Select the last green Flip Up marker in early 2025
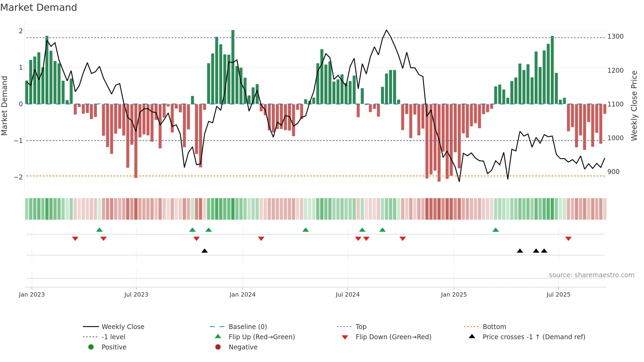This screenshot has width=644, height=362. coord(496,230)
